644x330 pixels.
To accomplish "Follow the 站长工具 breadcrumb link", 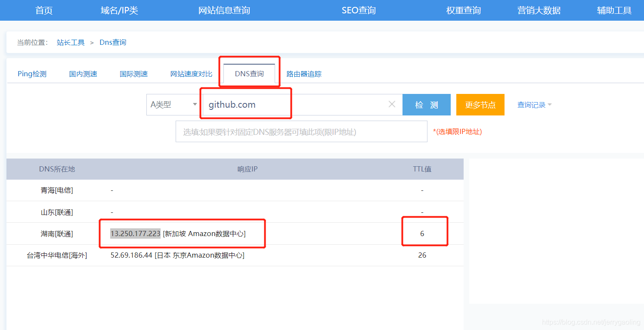I will pyautogui.click(x=71, y=42).
